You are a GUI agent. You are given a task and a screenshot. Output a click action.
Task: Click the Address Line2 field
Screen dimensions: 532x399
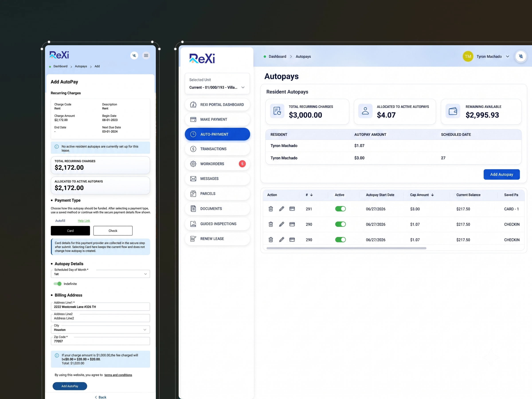pyautogui.click(x=100, y=318)
